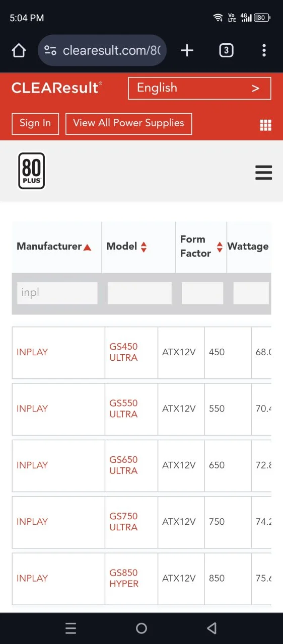Open the hamburger navigation menu
283x644 pixels.
(263, 173)
